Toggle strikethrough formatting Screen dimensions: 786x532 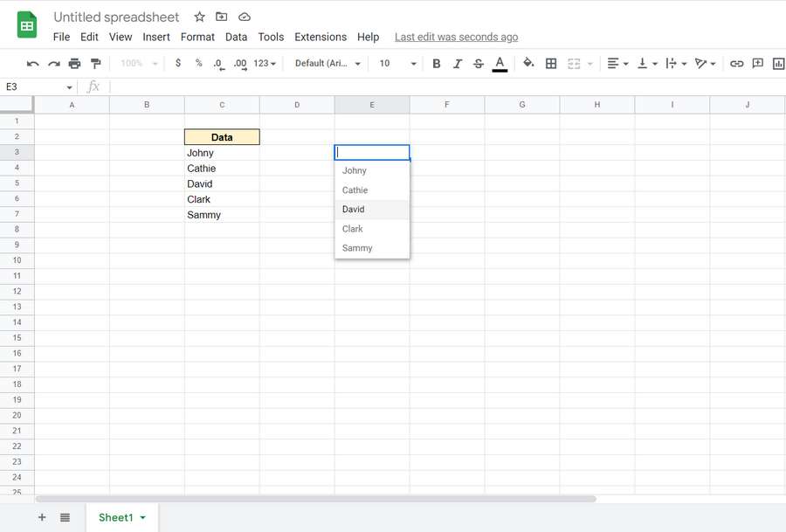[479, 64]
